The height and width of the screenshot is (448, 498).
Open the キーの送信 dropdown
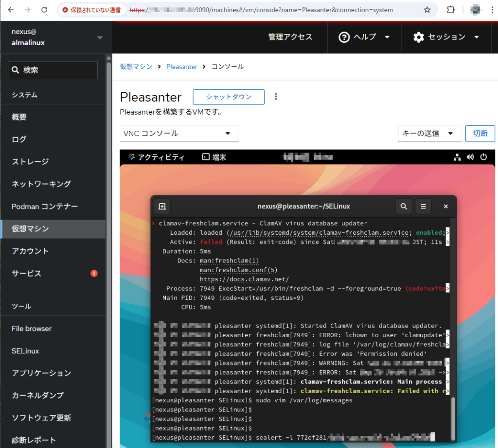[429, 134]
